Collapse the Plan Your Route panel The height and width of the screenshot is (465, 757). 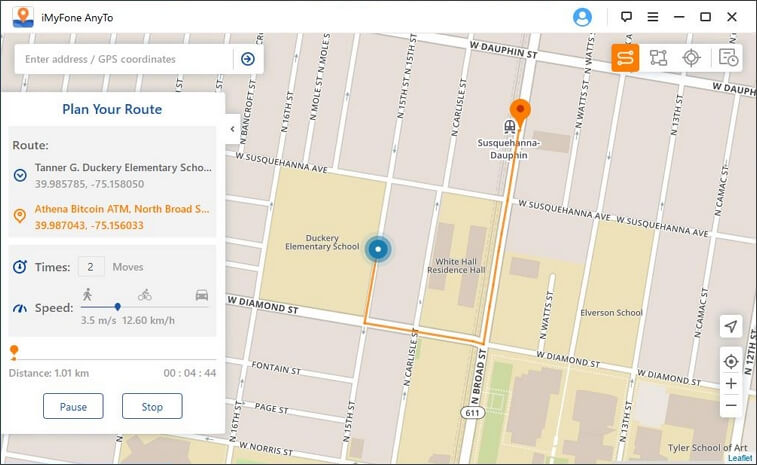pyautogui.click(x=233, y=129)
